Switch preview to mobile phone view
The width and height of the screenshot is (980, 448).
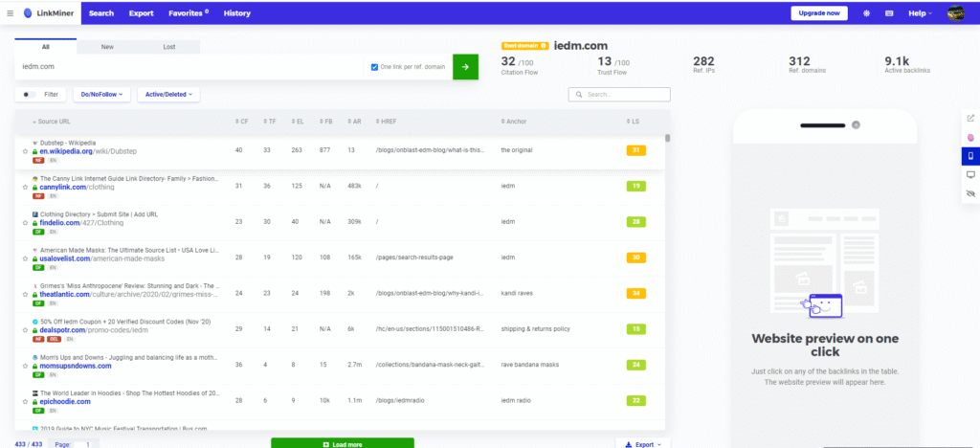970,156
